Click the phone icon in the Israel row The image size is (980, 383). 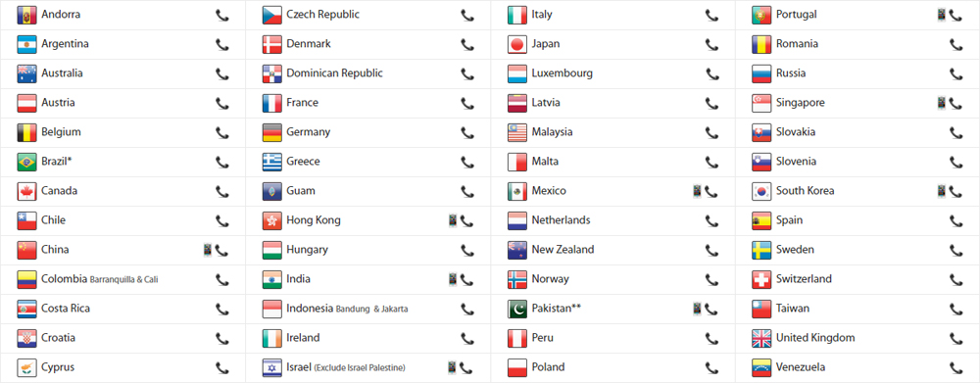[466, 367]
